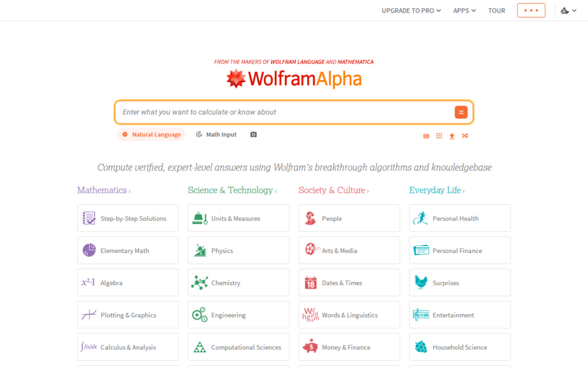Viewport: 588px width, 368px height.
Task: Click the Plotting & Graphics curve icon
Action: [89, 315]
